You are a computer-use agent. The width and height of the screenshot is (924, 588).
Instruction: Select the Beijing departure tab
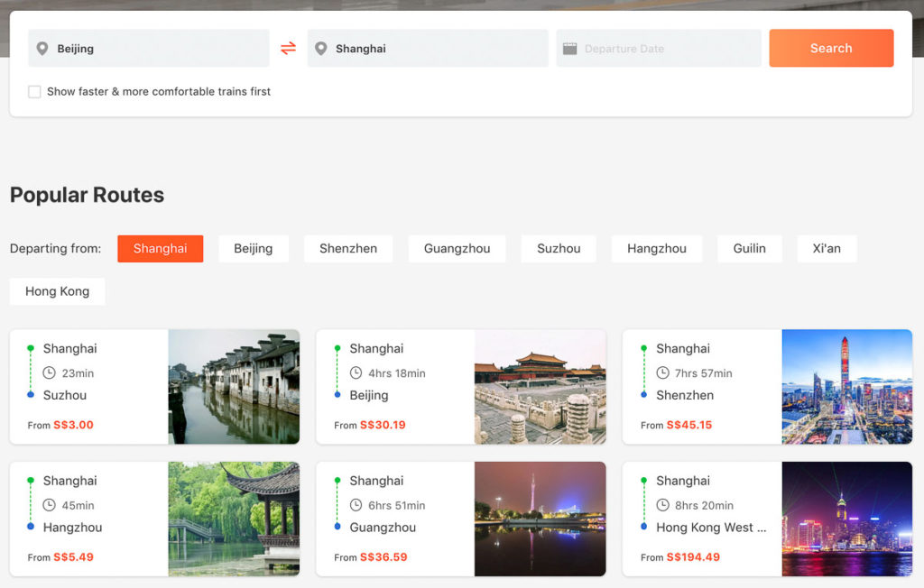click(254, 249)
